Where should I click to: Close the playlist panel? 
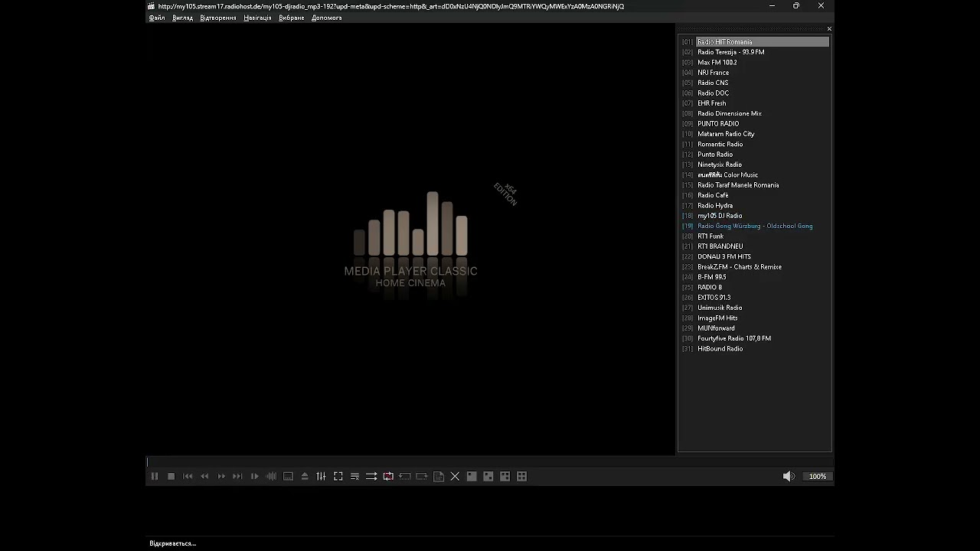point(829,29)
